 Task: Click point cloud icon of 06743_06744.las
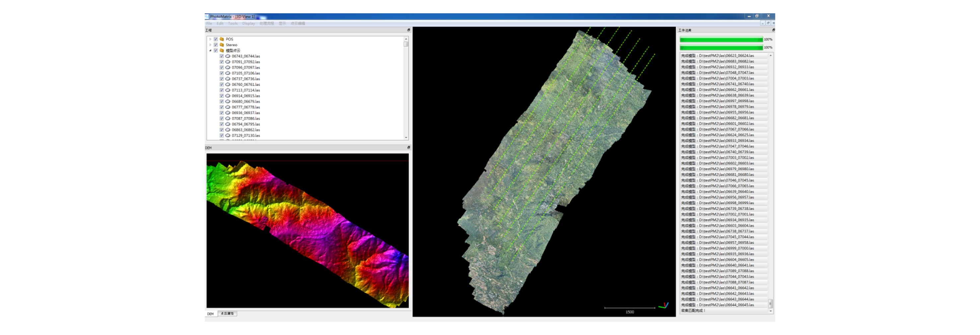(x=228, y=56)
